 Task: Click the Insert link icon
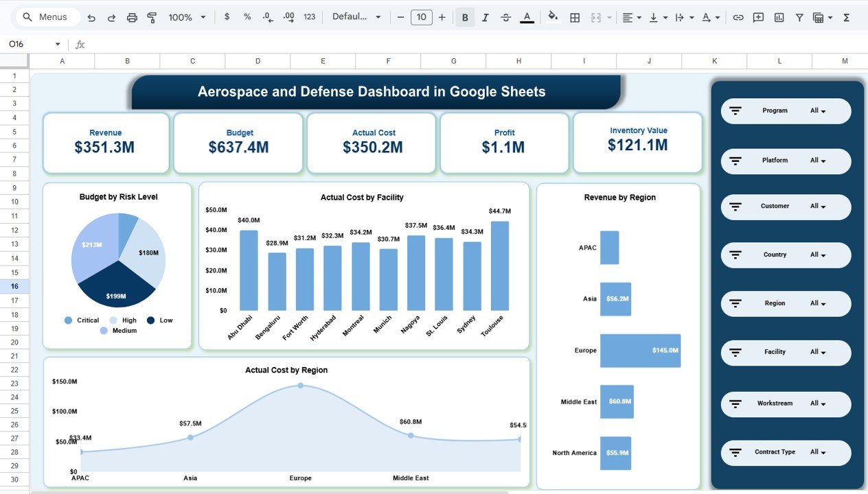(x=738, y=16)
